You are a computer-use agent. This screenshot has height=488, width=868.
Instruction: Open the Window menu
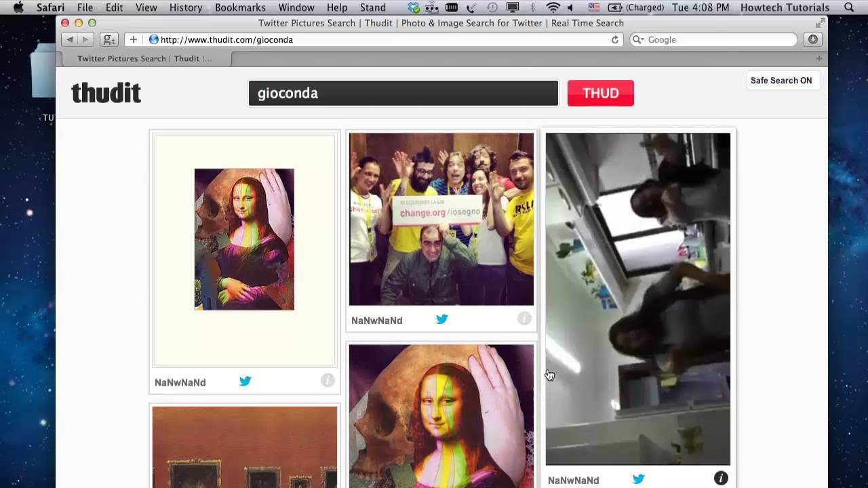(296, 7)
